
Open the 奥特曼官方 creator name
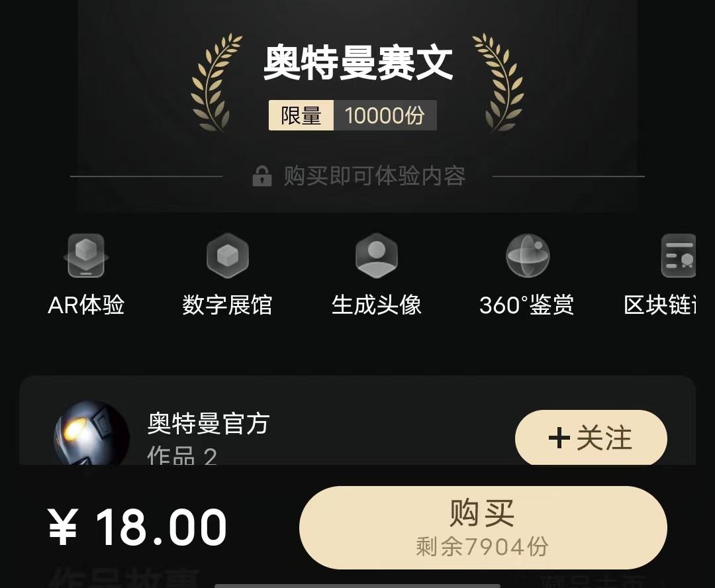[209, 423]
